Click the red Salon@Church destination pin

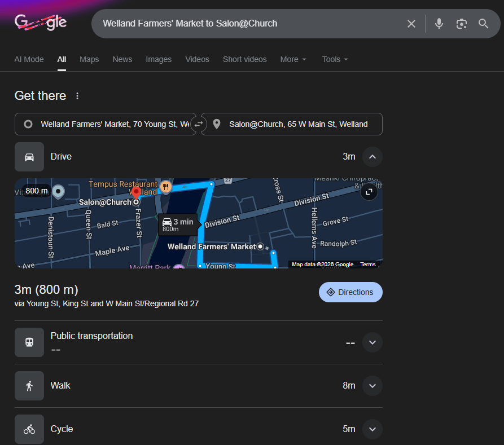click(x=136, y=193)
